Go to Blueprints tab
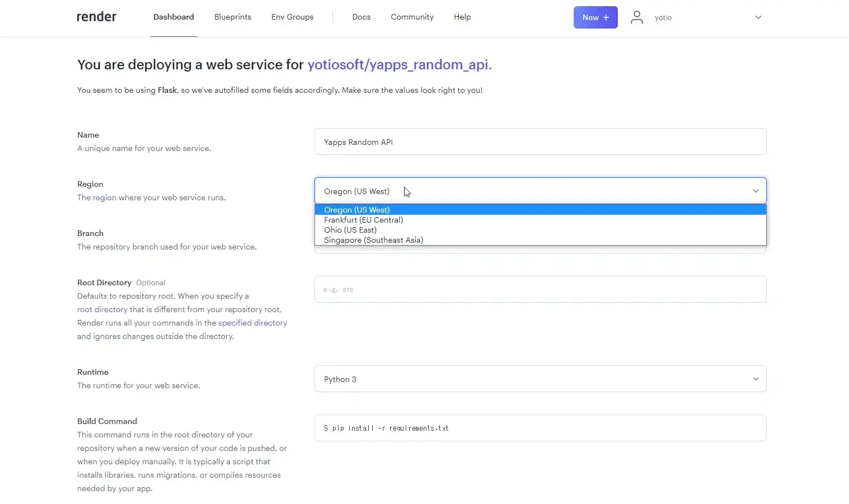This screenshot has width=849, height=504. (x=233, y=17)
